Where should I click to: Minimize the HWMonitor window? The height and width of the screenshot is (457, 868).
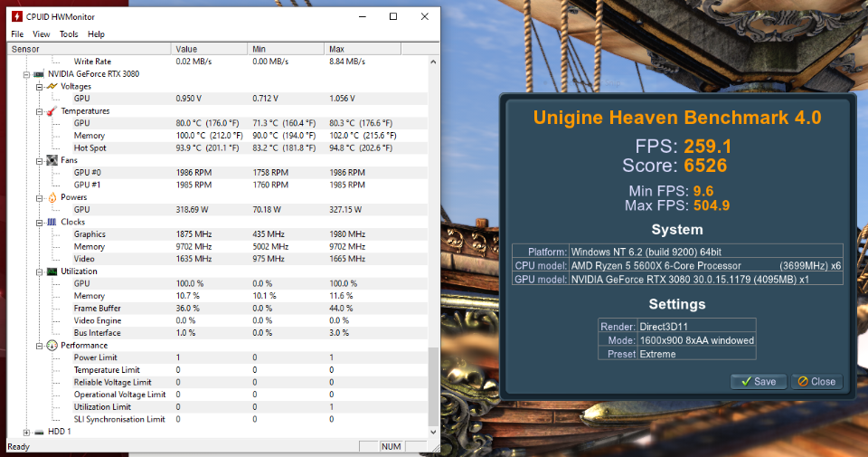[x=363, y=16]
